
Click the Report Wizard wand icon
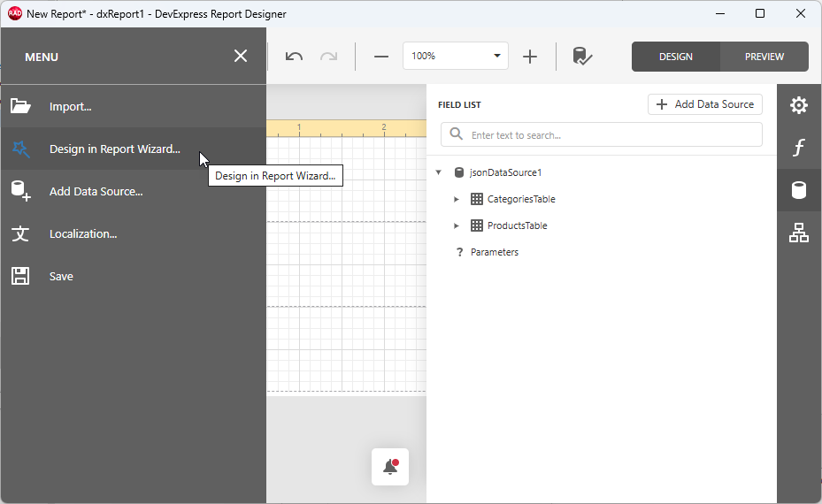(x=20, y=149)
